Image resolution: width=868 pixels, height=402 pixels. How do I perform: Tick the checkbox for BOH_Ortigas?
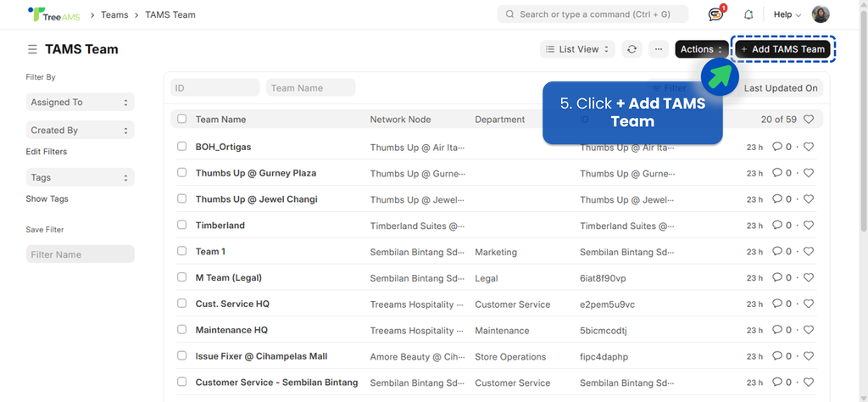(x=181, y=147)
